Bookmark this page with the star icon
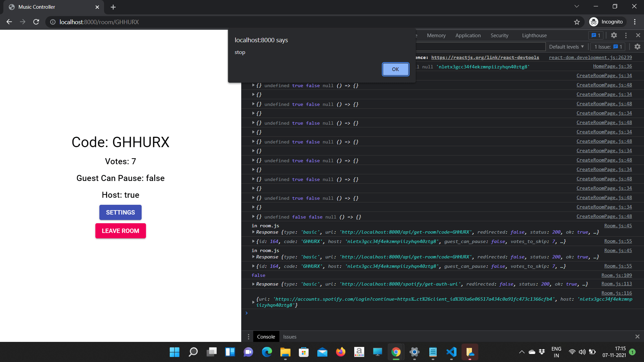The width and height of the screenshot is (644, 362). click(577, 22)
